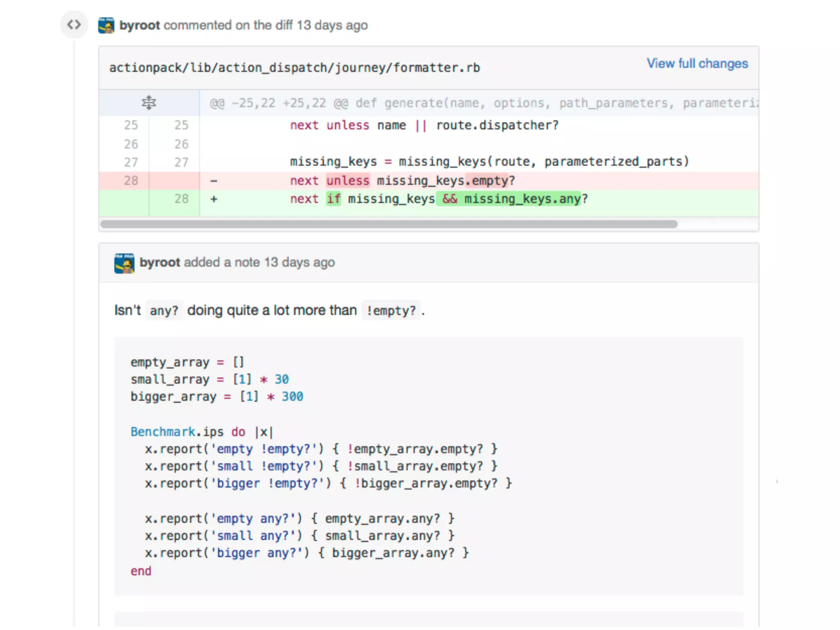Click the byroot username in the note header
Screen dimensions: 840x630
[x=160, y=262]
